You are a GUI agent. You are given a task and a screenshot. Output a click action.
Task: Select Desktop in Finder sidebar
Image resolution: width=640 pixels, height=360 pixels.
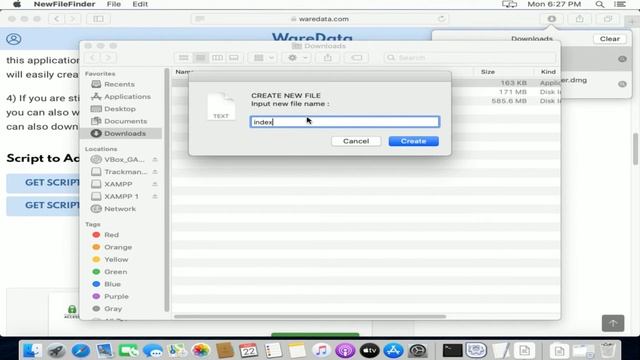(x=120, y=109)
